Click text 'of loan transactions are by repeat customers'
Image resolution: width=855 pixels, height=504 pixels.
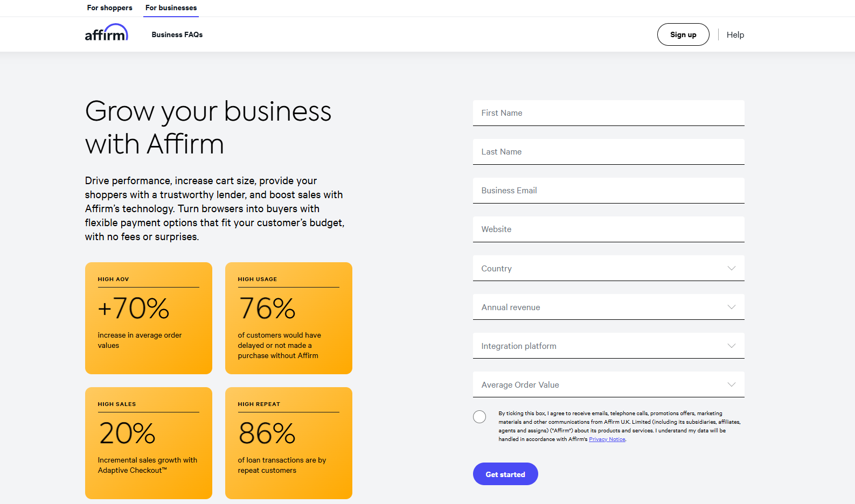coord(282,465)
